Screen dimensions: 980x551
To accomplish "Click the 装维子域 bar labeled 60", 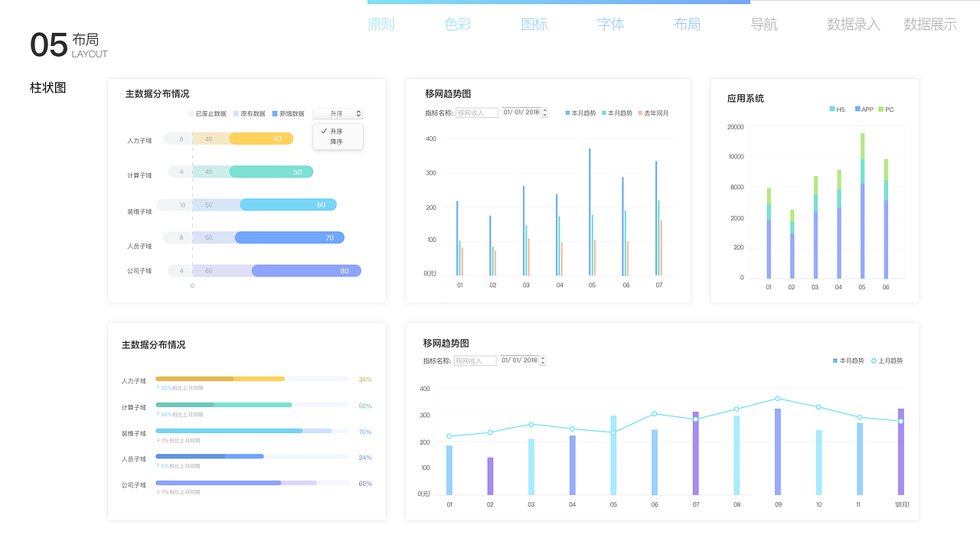I will [x=288, y=204].
